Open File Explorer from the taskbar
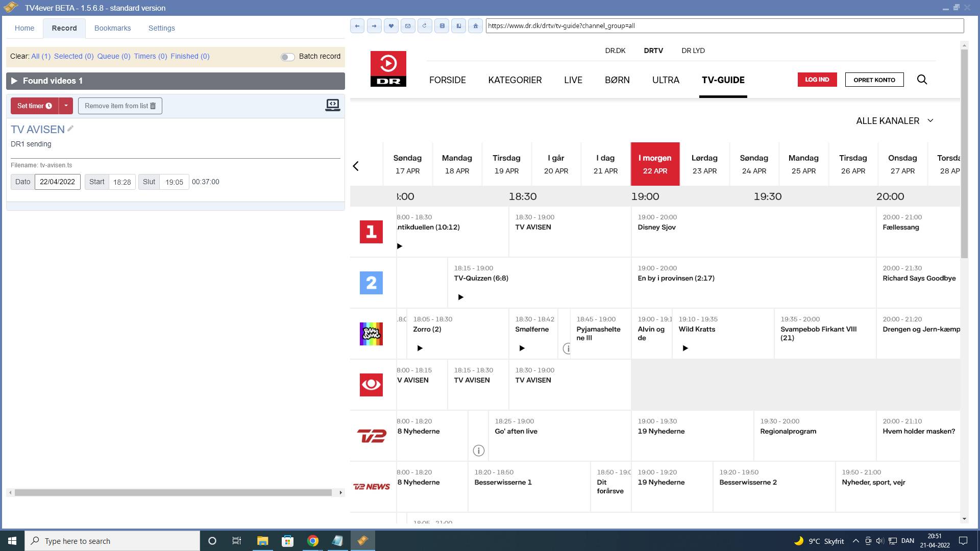Viewport: 980px width, 551px height. click(x=262, y=541)
